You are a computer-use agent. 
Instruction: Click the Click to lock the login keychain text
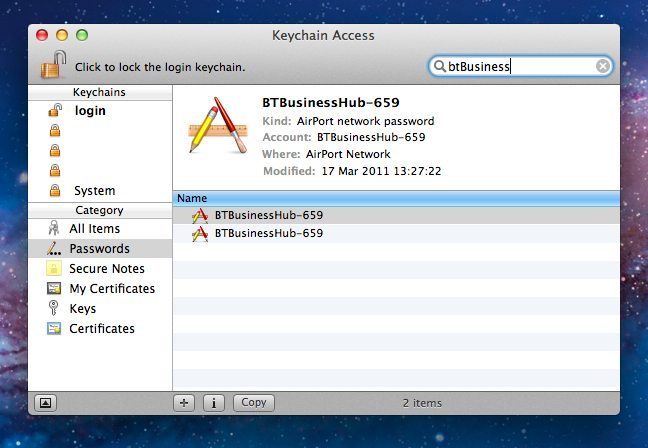click(x=160, y=67)
